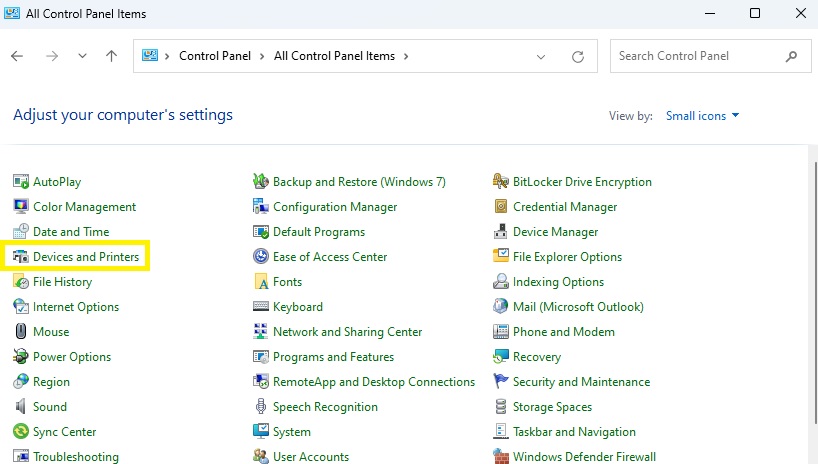Click the Default Programs icon
This screenshot has width=818, height=464.
[261, 232]
